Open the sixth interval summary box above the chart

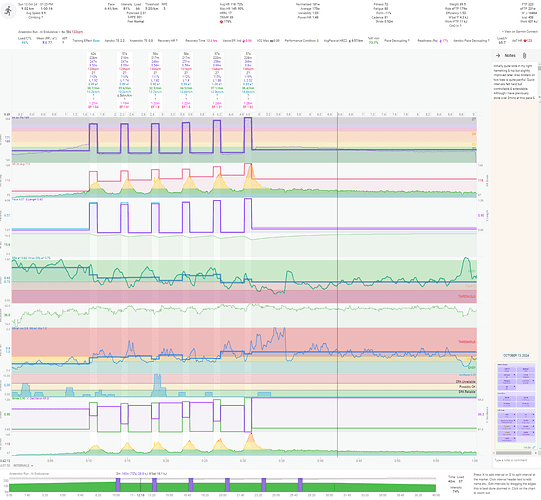pyautogui.click(x=248, y=81)
